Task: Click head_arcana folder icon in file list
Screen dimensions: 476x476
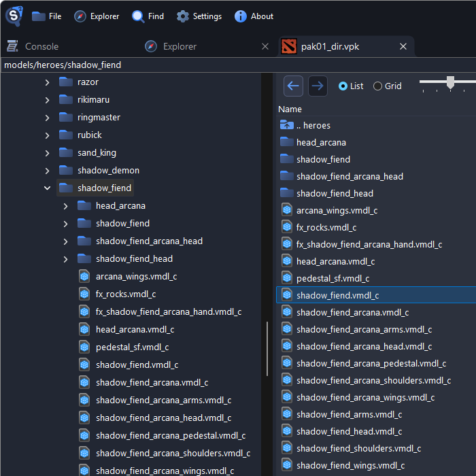Action: click(x=287, y=141)
